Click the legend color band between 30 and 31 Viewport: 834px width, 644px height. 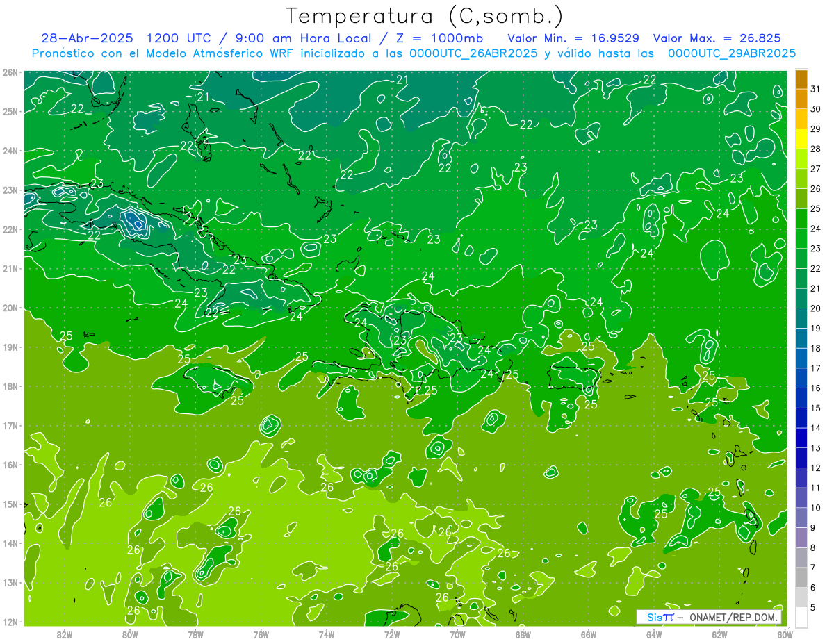tap(801, 99)
